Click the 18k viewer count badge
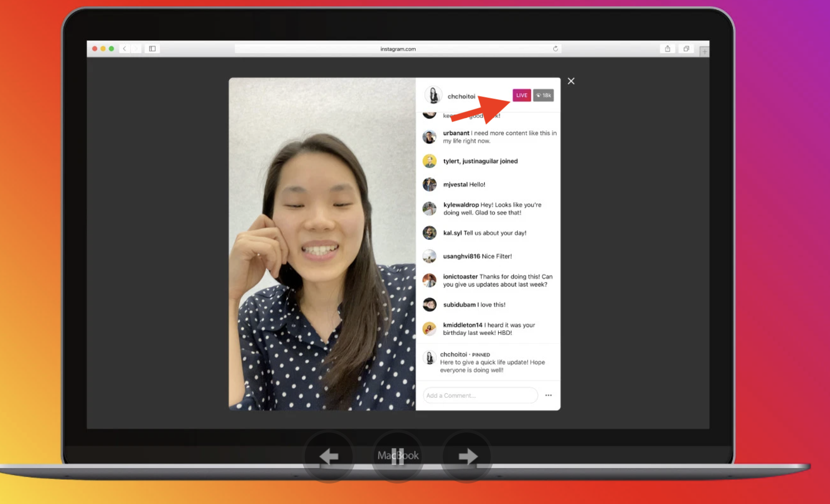 click(543, 95)
